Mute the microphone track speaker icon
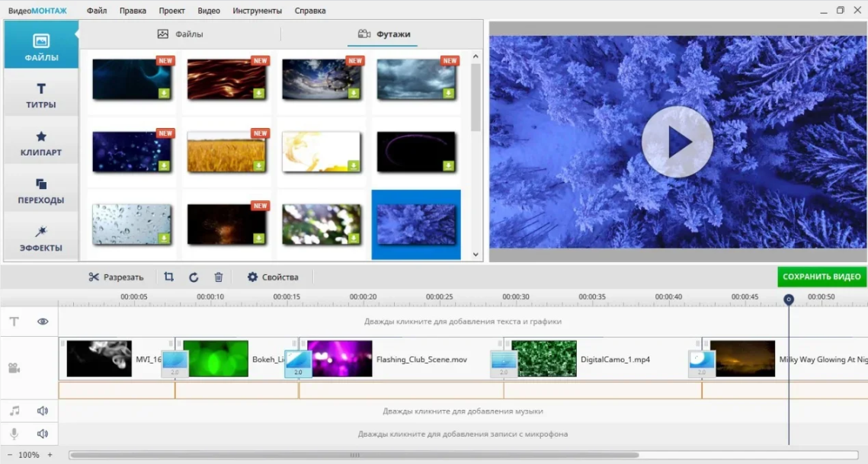 [43, 434]
